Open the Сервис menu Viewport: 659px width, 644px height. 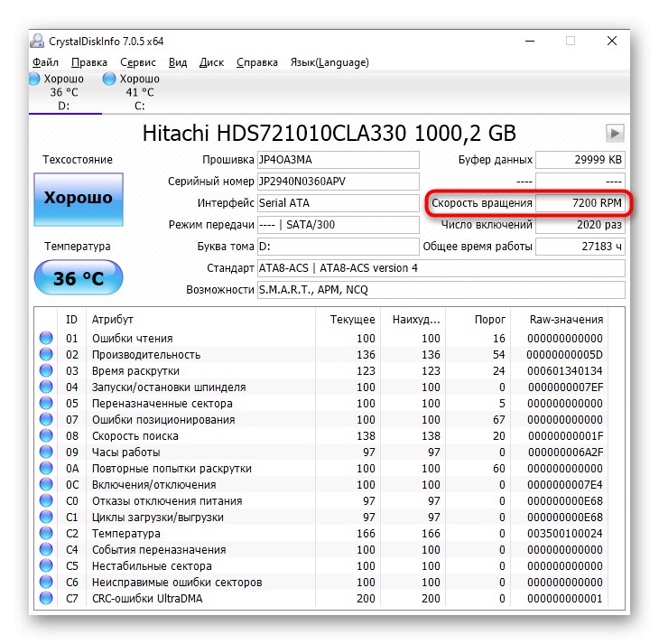click(138, 62)
